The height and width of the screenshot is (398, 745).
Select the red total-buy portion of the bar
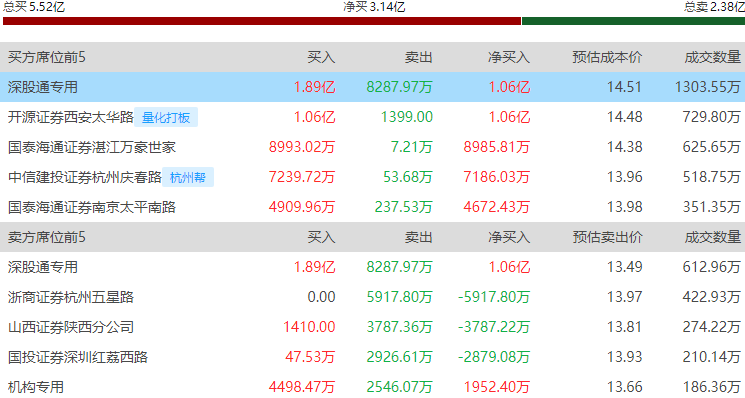262,21
